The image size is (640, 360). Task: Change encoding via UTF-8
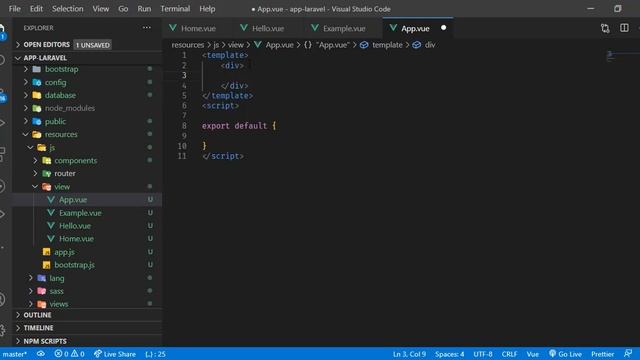point(483,354)
